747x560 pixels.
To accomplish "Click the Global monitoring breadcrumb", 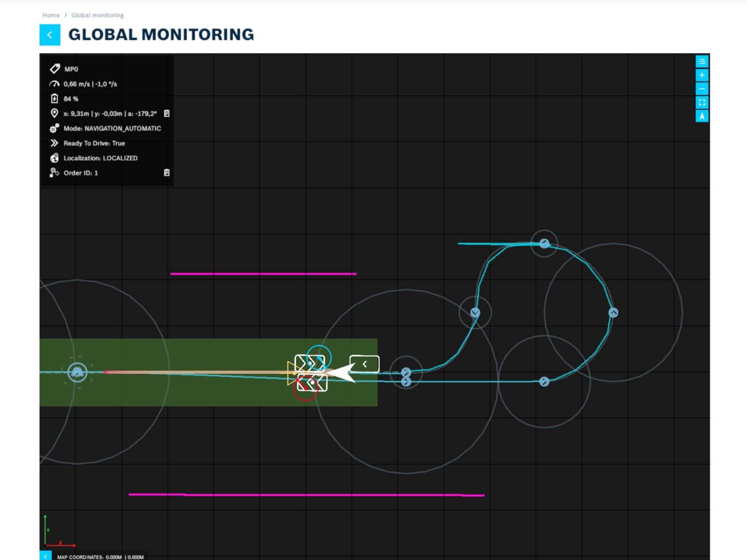I will (97, 15).
